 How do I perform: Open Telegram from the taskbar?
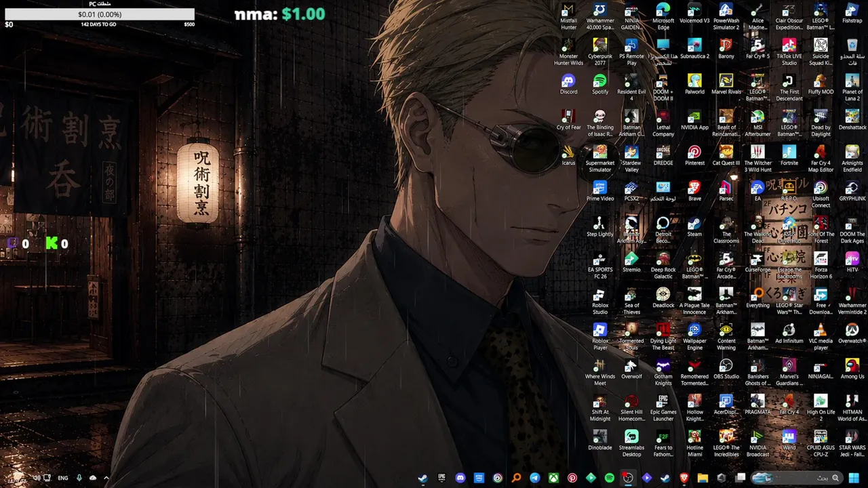pyautogui.click(x=535, y=478)
